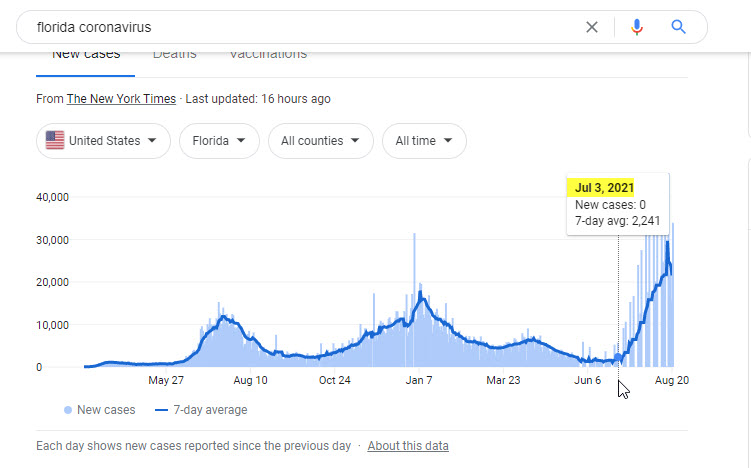
Task: Clear the search box with X icon
Action: pos(592,27)
